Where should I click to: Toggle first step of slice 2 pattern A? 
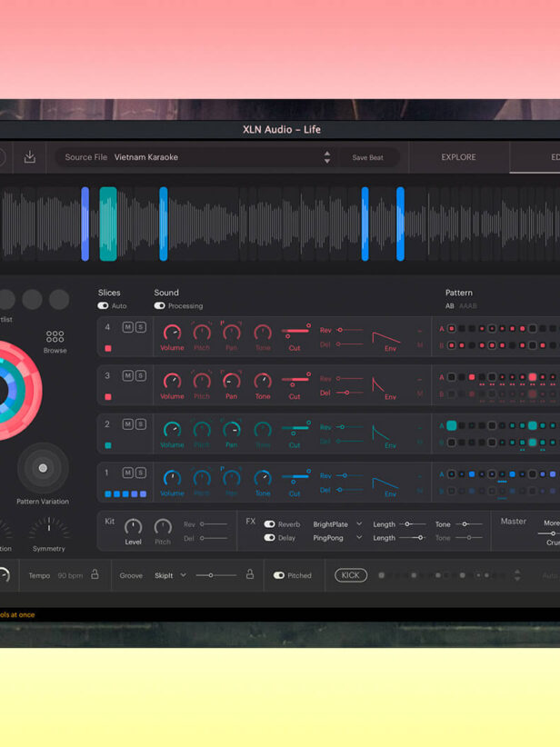pos(451,425)
